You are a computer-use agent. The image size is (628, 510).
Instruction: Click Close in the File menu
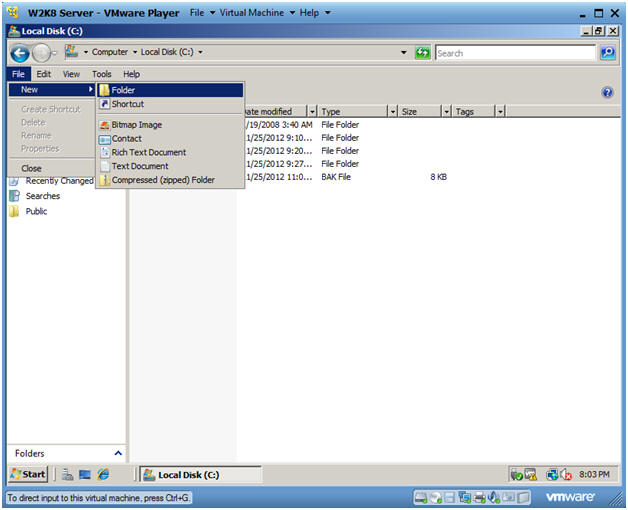(x=52, y=168)
